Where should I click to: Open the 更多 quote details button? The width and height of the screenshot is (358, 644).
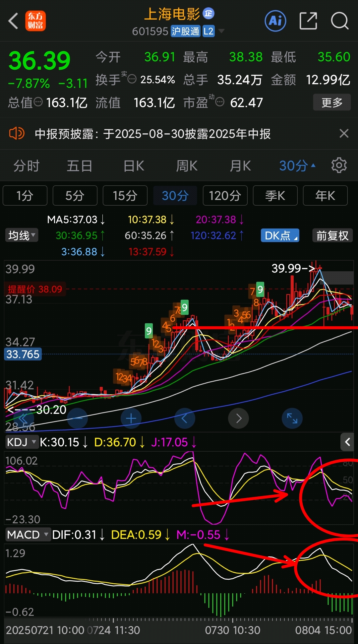pyautogui.click(x=332, y=102)
